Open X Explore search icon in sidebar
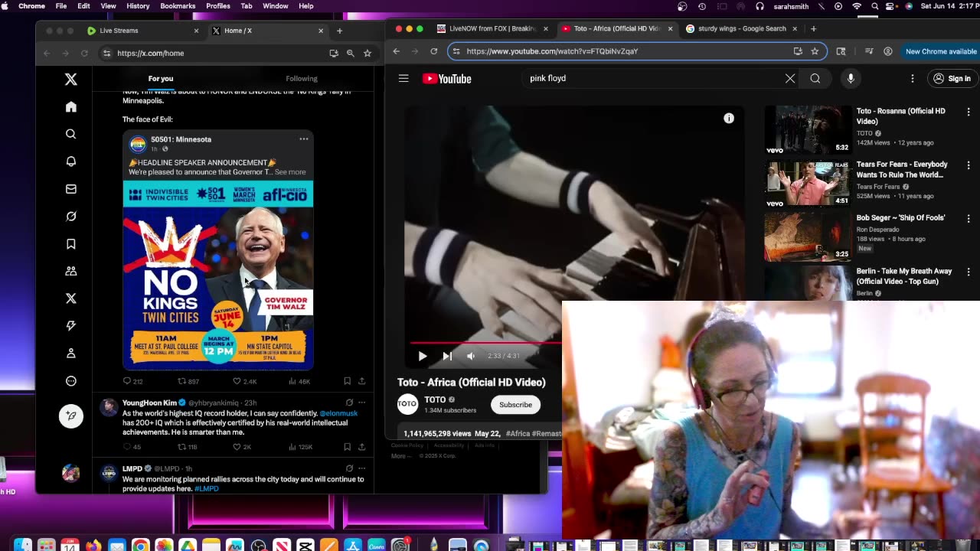 coord(71,134)
